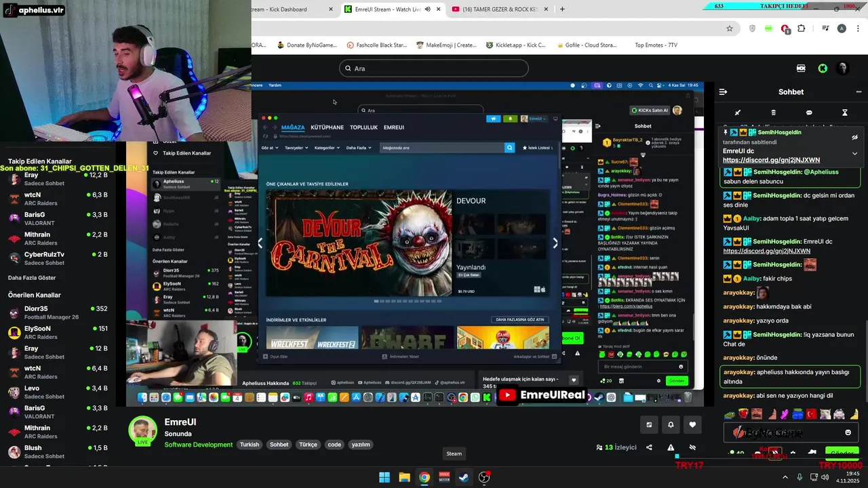Open the Eray followed channel
The image size is (868, 488).
(x=58, y=179)
